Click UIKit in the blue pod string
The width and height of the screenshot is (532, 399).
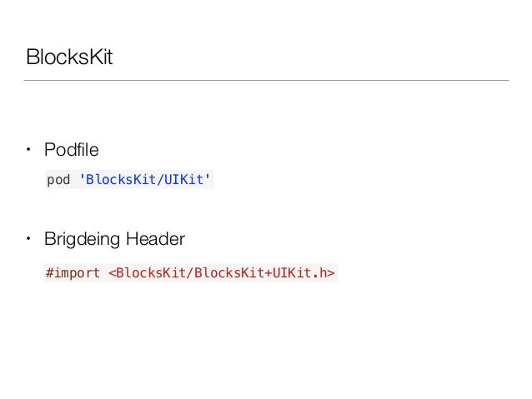(184, 179)
